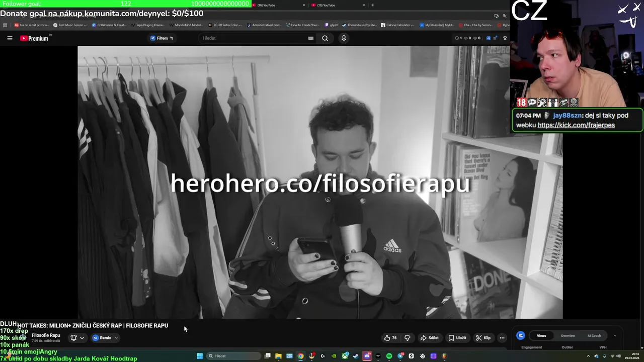Switch to Chrome in the taskbar

point(300,356)
